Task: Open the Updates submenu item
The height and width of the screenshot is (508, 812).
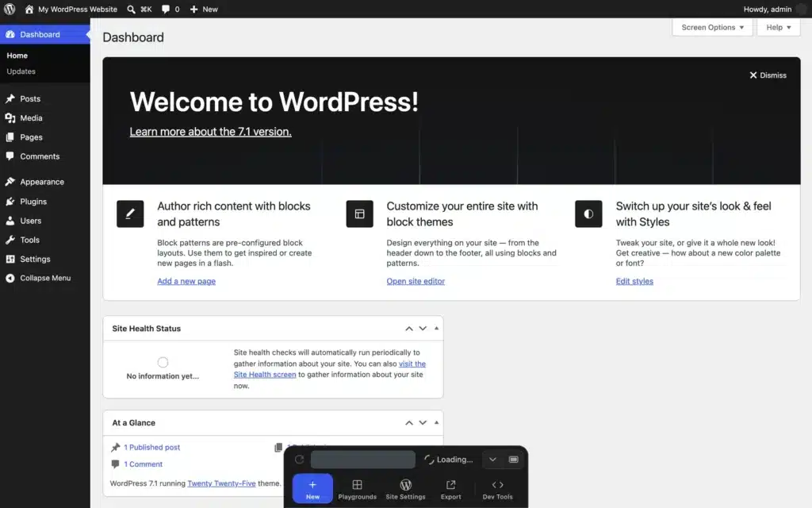Action: coord(21,71)
